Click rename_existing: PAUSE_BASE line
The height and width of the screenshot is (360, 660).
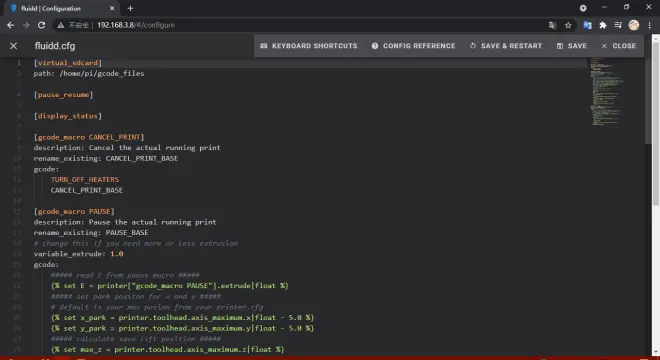click(91, 232)
